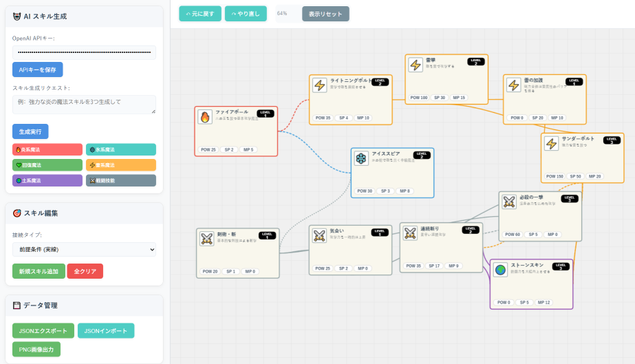This screenshot has height=364, width=635.
Task: Click the swords icon on the 連続斬り node
Action: [410, 233]
